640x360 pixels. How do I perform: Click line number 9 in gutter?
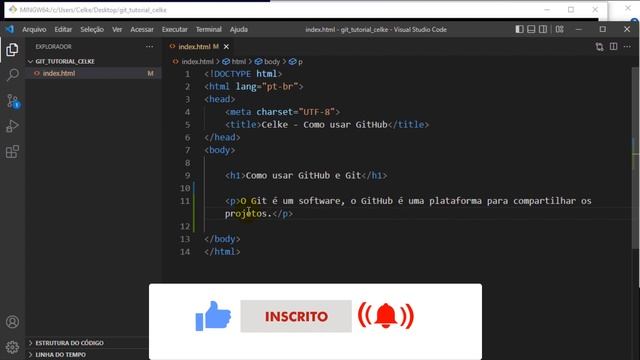click(x=187, y=176)
